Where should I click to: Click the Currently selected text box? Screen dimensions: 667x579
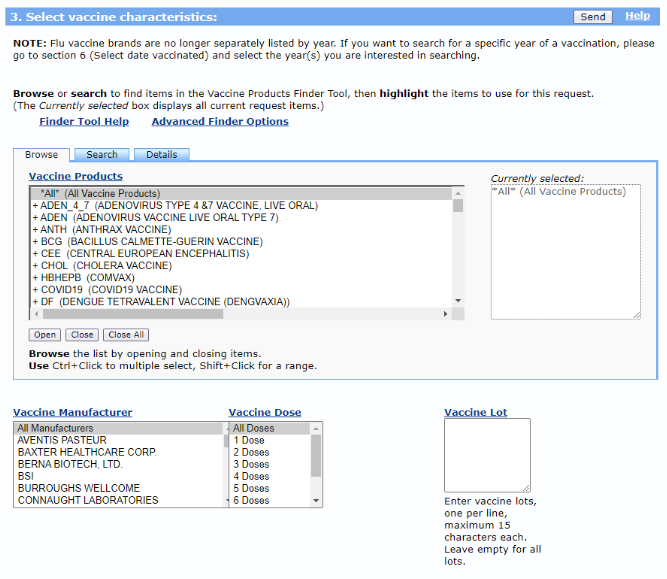[566, 252]
